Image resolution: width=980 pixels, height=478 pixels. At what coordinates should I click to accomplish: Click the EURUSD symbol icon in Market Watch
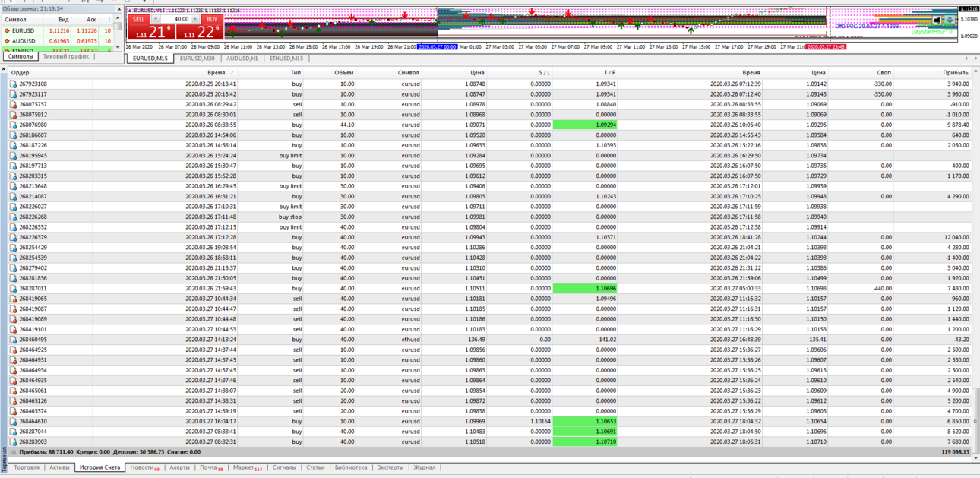click(7, 30)
